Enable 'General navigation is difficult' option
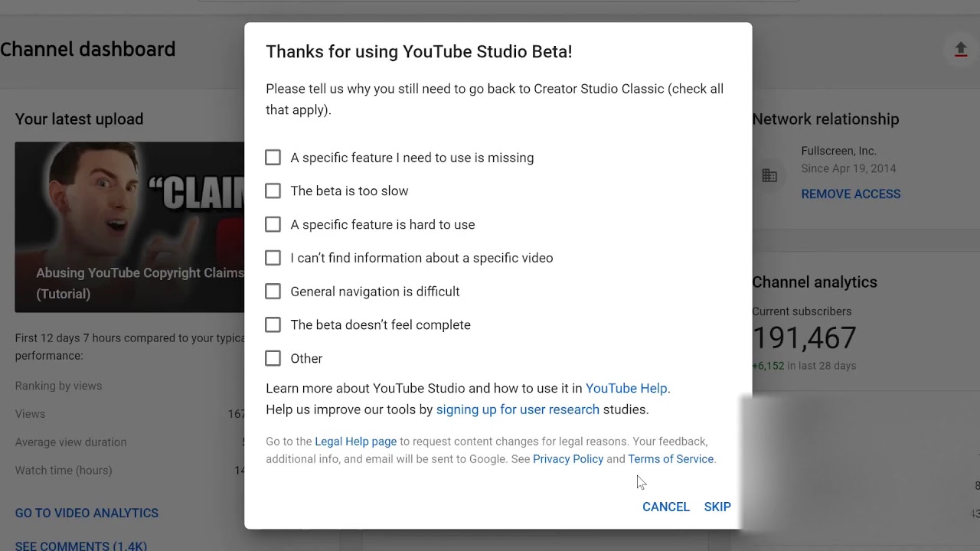Viewport: 980px width, 551px height. click(273, 292)
